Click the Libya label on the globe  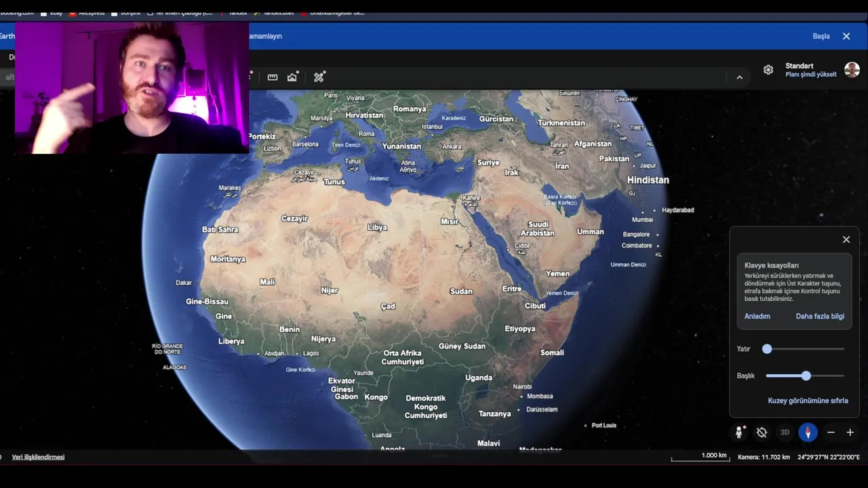pyautogui.click(x=377, y=228)
